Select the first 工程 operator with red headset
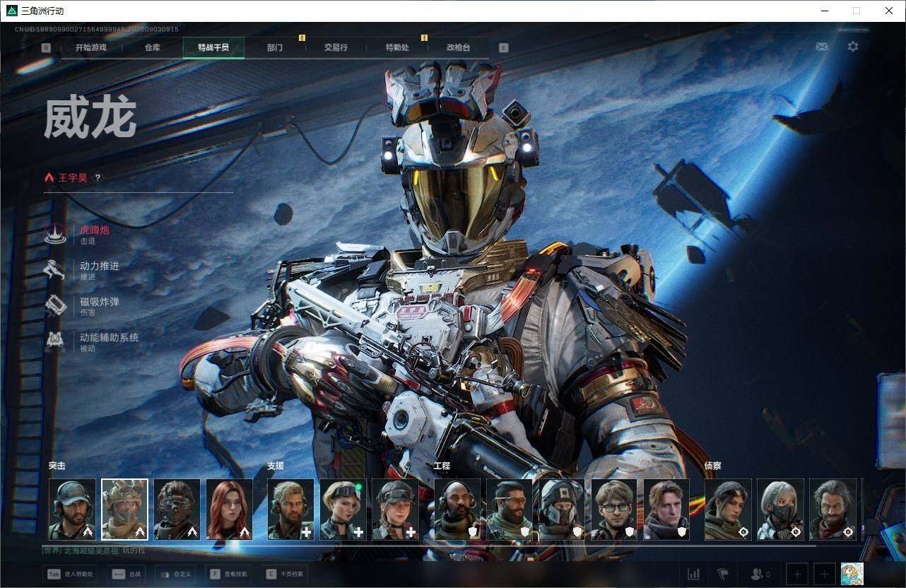The height and width of the screenshot is (588, 906). pos(457,510)
